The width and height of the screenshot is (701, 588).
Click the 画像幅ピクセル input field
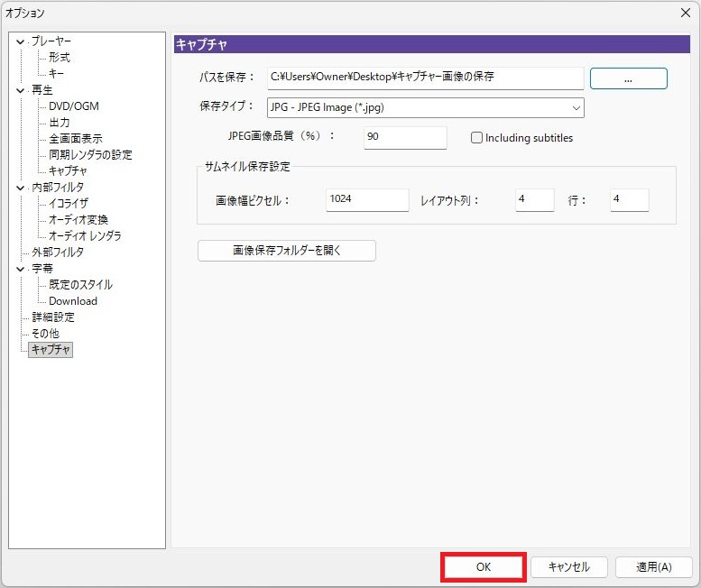coord(366,200)
